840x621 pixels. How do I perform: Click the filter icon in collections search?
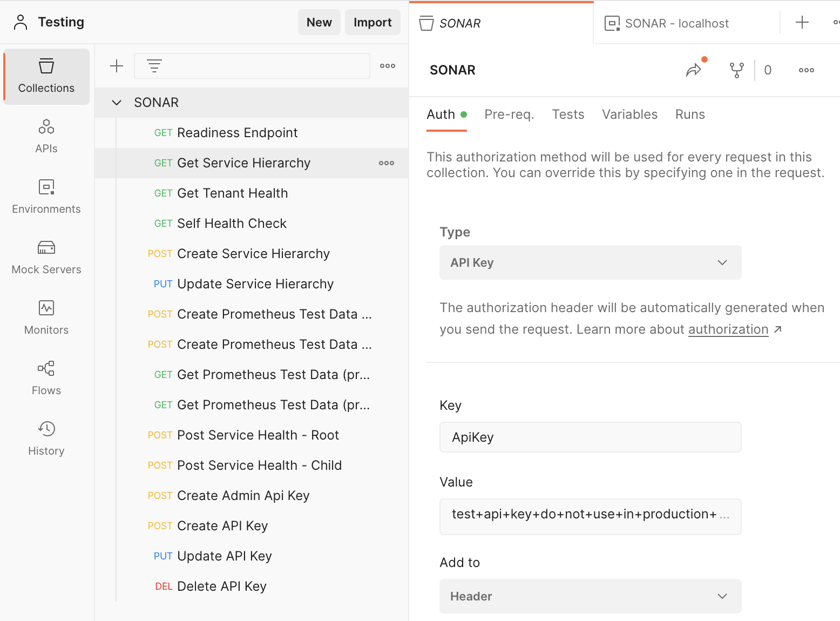tap(154, 66)
